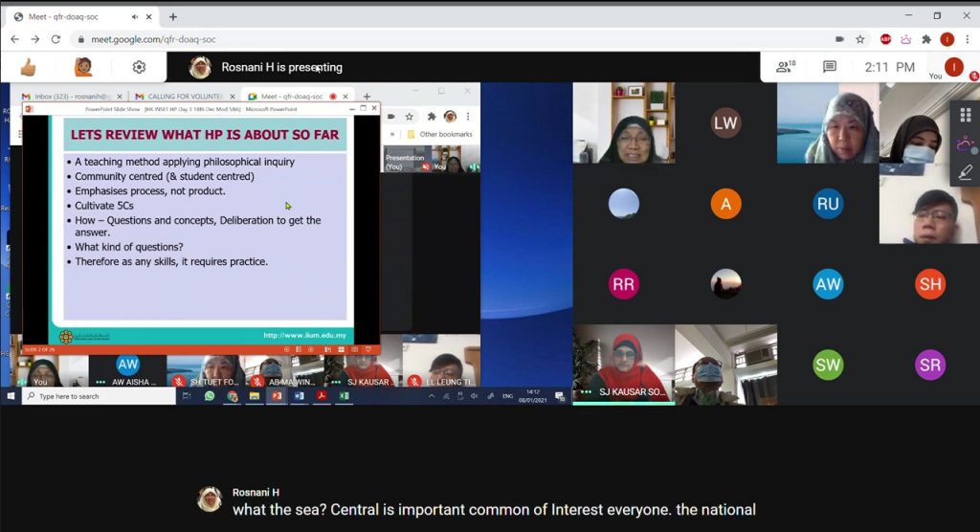The image size is (980, 532).
Task: Click the bullet What kind of questions?
Action: [129, 247]
